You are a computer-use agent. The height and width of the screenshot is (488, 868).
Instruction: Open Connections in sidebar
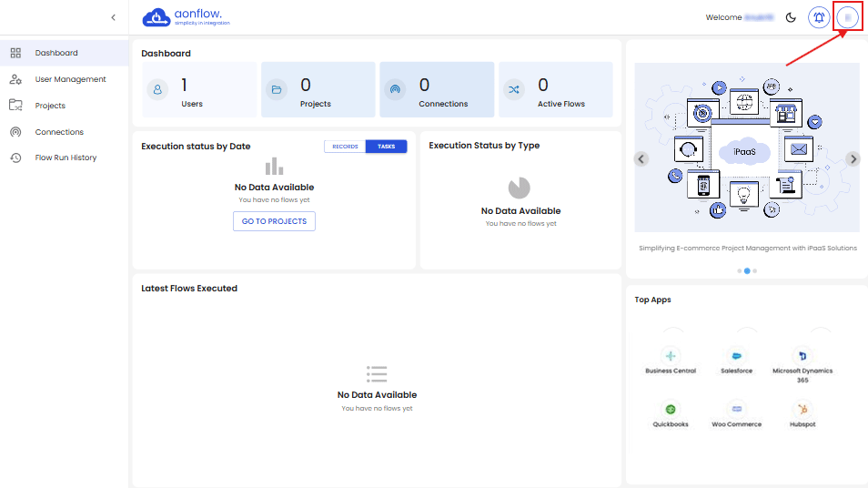pyautogui.click(x=59, y=132)
